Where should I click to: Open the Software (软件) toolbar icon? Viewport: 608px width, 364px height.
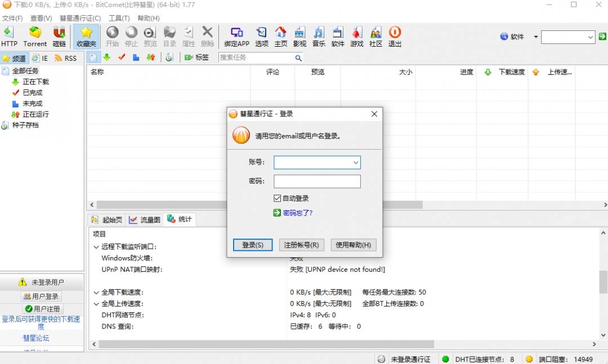(338, 37)
